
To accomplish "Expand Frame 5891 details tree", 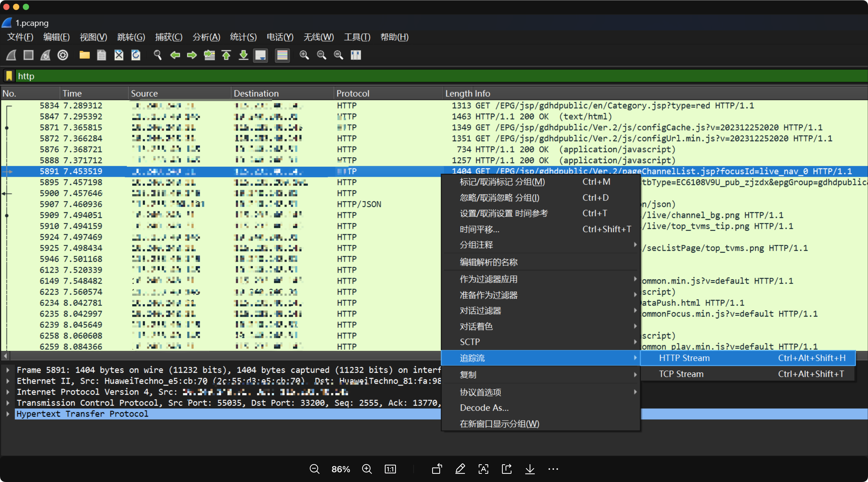I will tap(8, 370).
